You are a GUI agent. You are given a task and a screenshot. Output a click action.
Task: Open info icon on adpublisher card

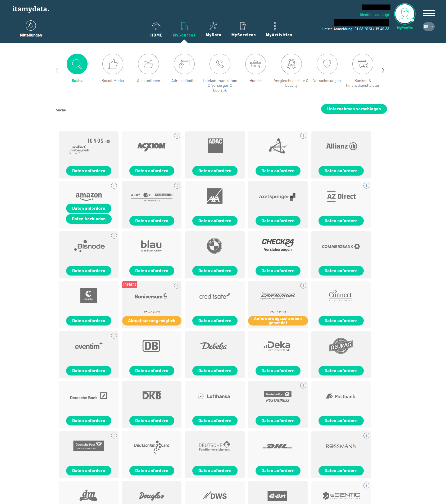pyautogui.click(x=303, y=136)
